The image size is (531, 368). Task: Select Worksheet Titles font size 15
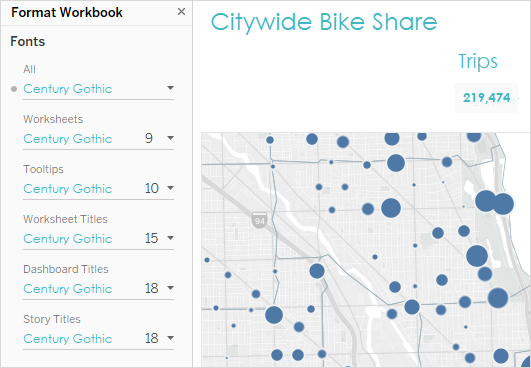(152, 238)
